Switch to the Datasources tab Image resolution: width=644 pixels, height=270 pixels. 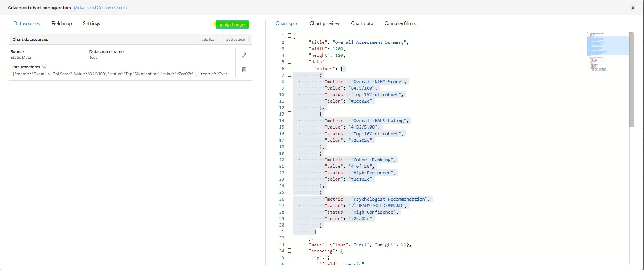pyautogui.click(x=27, y=23)
